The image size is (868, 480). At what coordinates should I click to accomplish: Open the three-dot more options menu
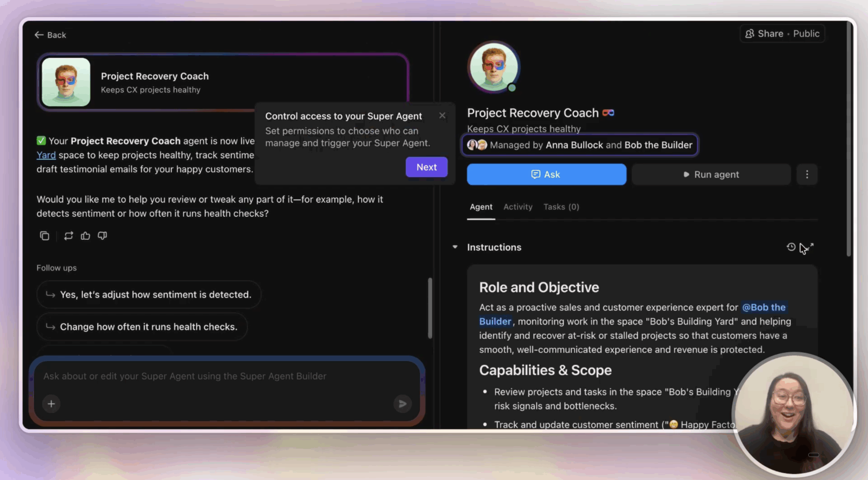(807, 174)
